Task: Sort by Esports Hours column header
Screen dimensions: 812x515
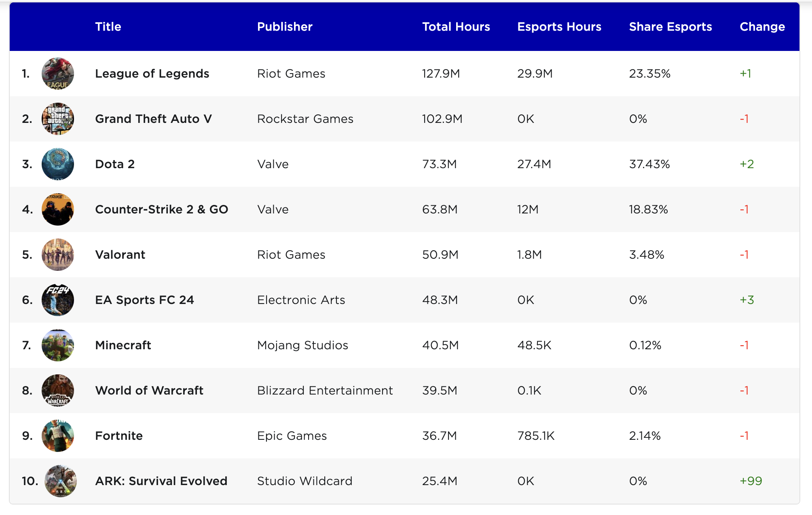Action: click(x=559, y=27)
